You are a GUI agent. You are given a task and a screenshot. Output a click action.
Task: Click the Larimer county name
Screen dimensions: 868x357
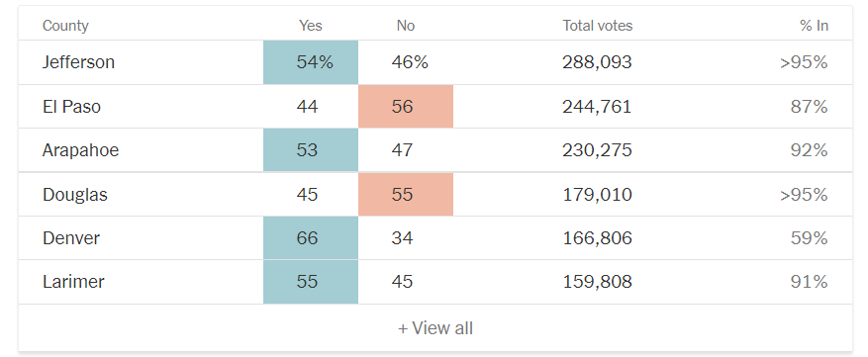click(x=73, y=282)
